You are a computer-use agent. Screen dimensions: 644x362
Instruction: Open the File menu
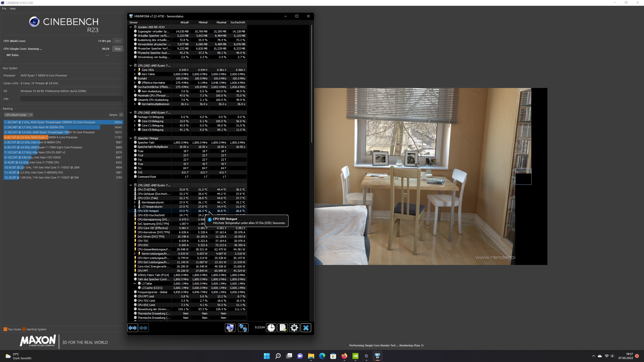coord(4,9)
